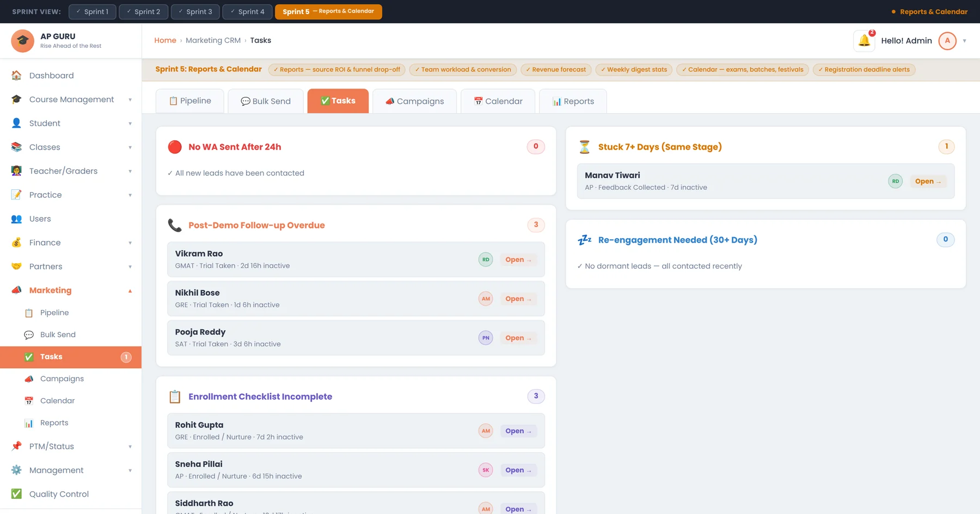Select Sprint 1 in sprint view
Viewport: 980px width, 514px height.
pos(93,11)
